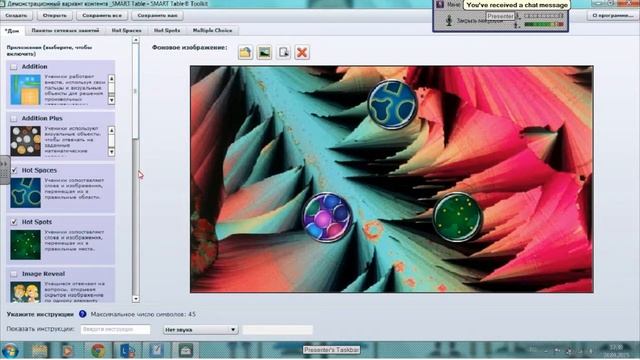Open Windows Explorer from the taskbar
Viewport: 640px width, 360px height.
(40, 351)
